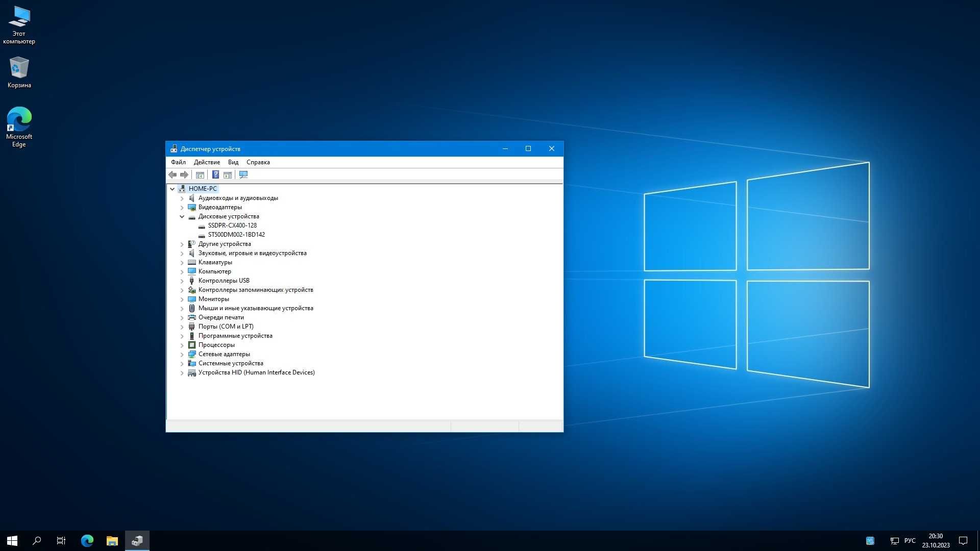Open the Windows Start menu
Image resolution: width=980 pixels, height=551 pixels.
(12, 541)
